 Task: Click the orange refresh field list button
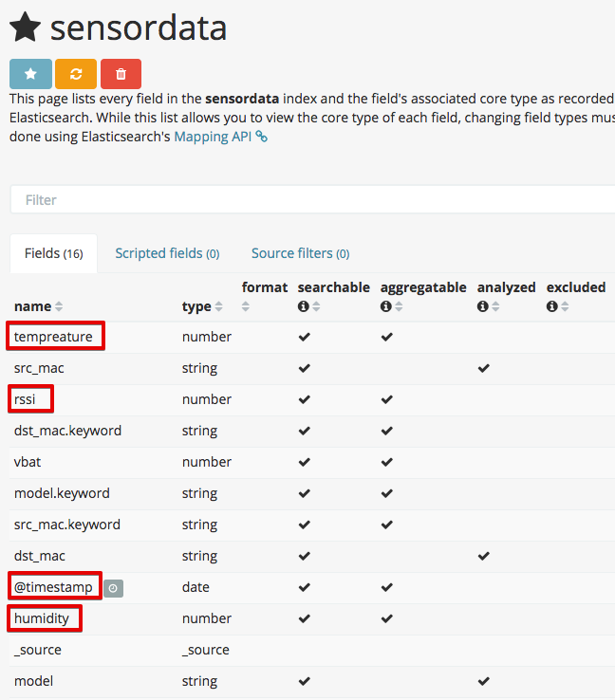point(76,74)
